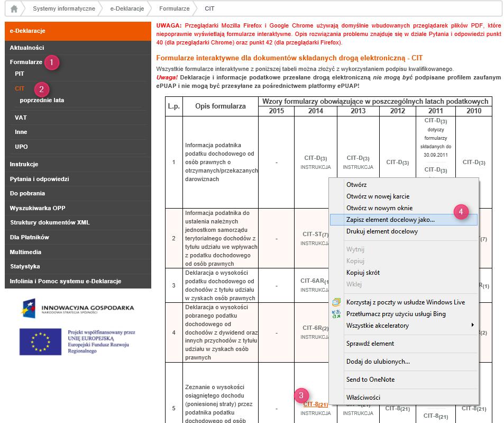Open CIT-D(3) form for 2012
Screen dimensions: 504x423
398,163
